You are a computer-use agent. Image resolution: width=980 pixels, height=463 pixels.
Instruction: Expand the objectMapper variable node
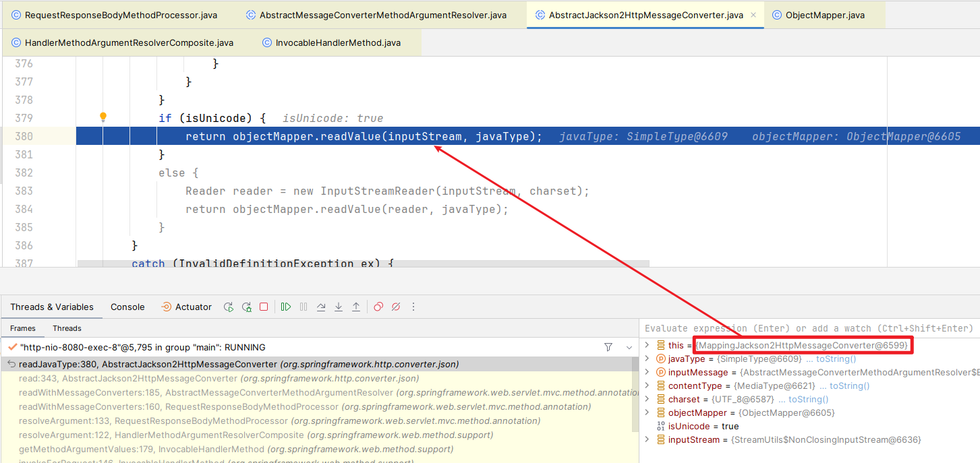click(647, 412)
